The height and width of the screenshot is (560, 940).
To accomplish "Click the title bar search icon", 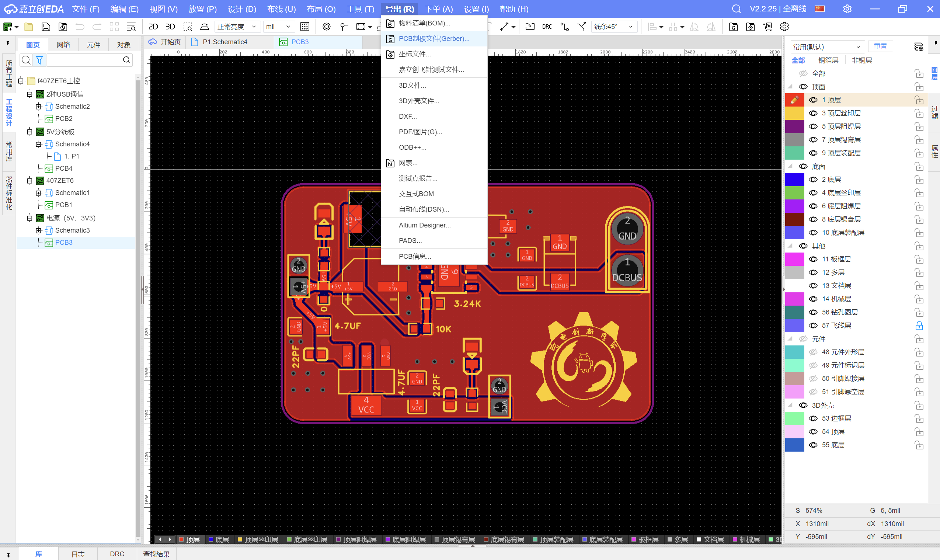I will click(736, 9).
